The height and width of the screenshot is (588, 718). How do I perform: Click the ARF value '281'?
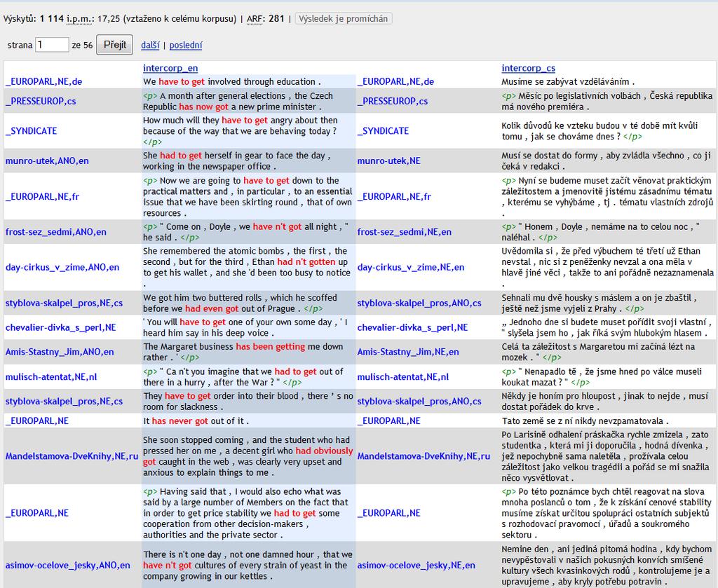(x=276, y=19)
